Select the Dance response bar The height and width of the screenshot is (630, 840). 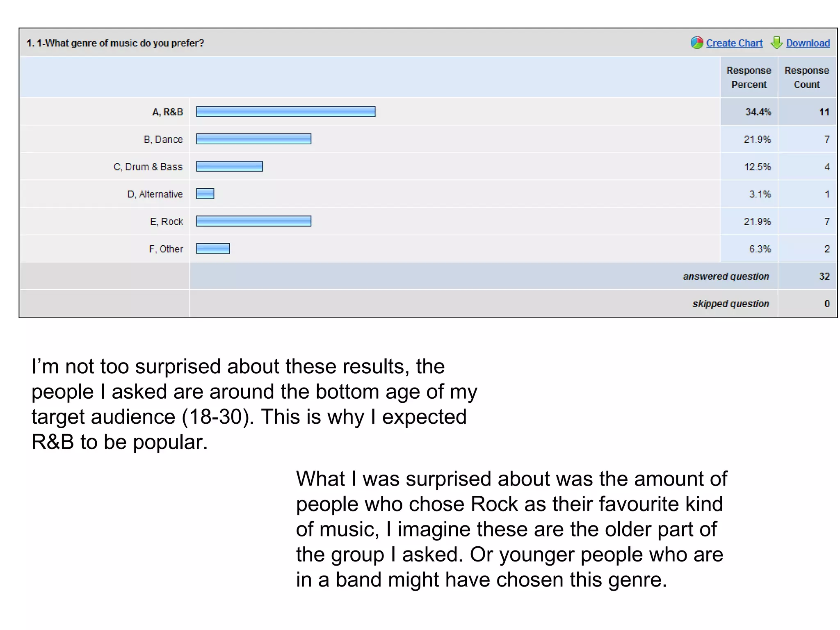click(254, 139)
